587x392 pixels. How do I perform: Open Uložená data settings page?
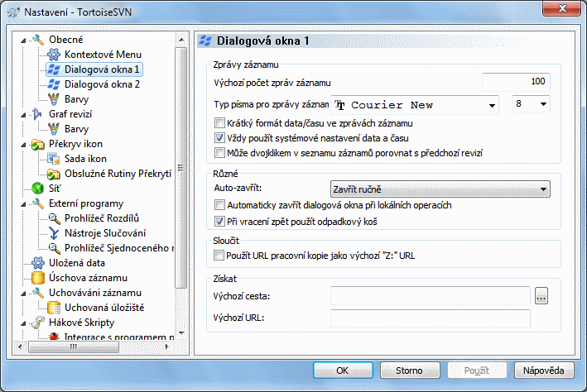pyautogui.click(x=77, y=263)
